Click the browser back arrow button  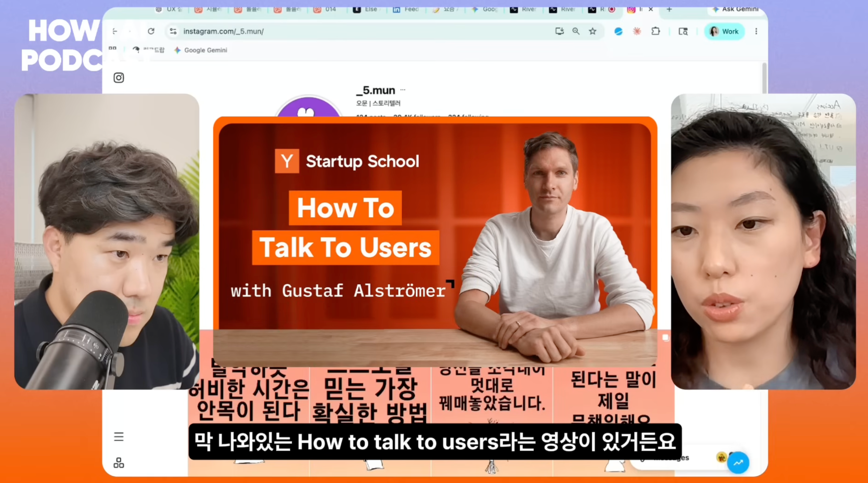click(115, 31)
